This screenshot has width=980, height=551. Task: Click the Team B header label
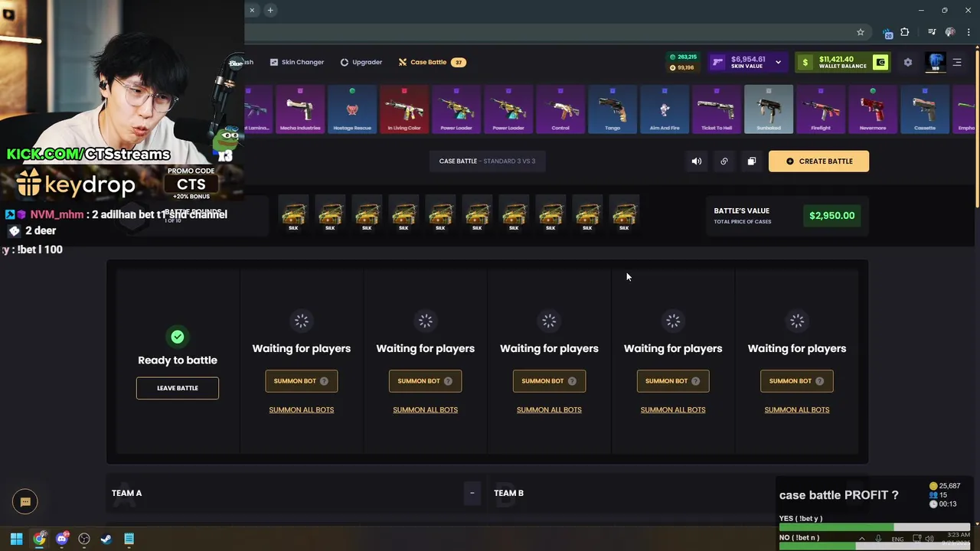click(509, 494)
